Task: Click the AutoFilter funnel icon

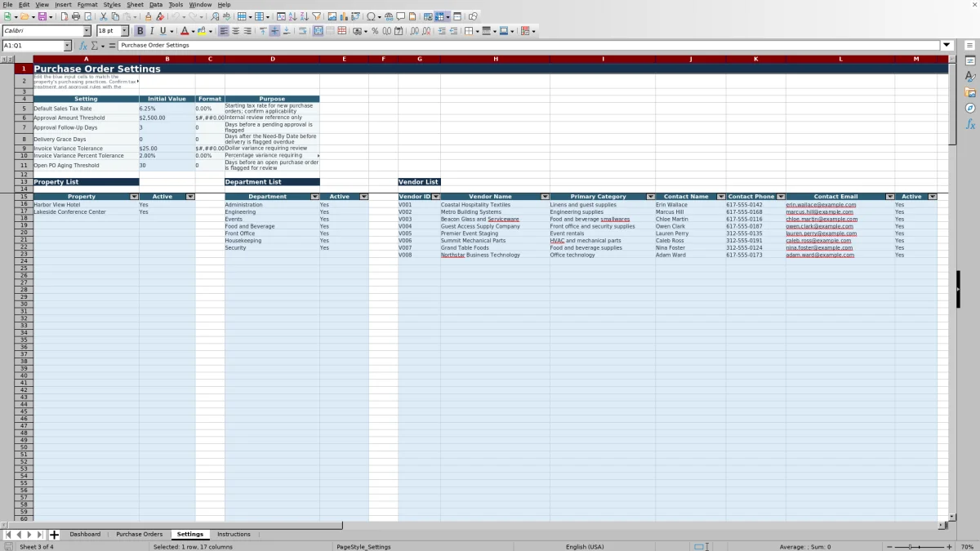Action: coord(316,16)
